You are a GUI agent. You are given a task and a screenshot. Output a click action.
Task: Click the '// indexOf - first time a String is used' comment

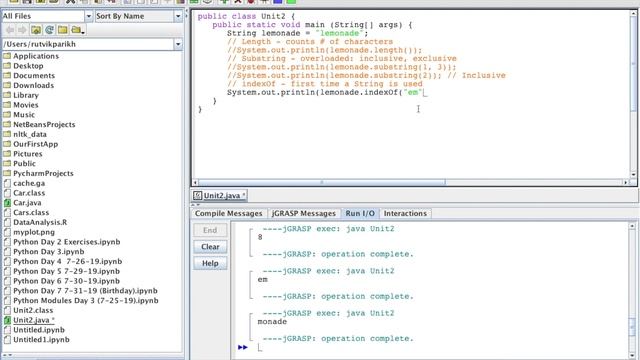(x=325, y=84)
